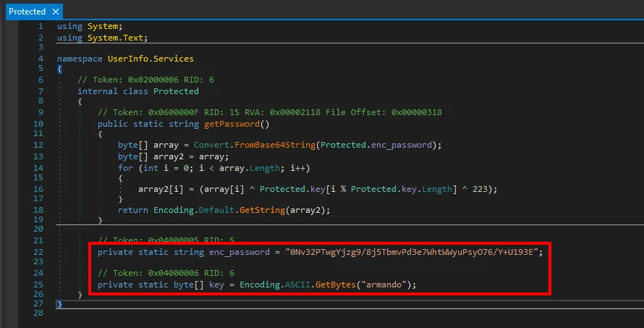Click line number 28 in gutter
The width and height of the screenshot is (644, 328).
pos(38,314)
